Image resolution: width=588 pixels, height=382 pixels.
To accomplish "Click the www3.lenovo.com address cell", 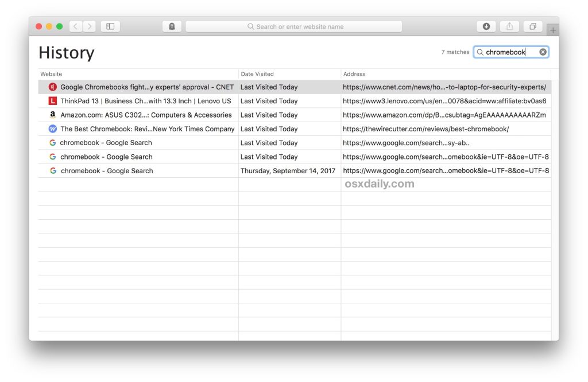I will click(x=444, y=101).
